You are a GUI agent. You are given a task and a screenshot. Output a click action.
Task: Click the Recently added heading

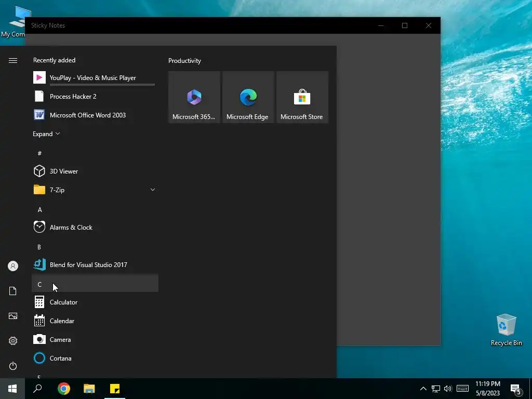pyautogui.click(x=54, y=60)
